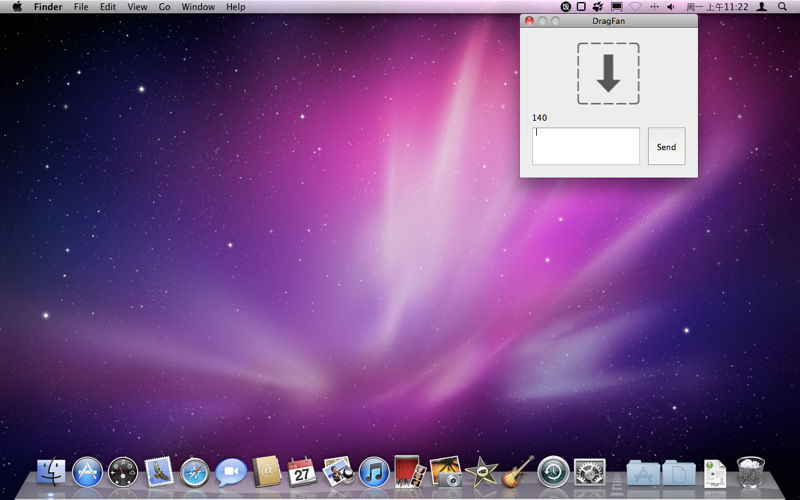Click the square outline menu bar icon
This screenshot has height=500, width=800.
[x=581, y=7]
